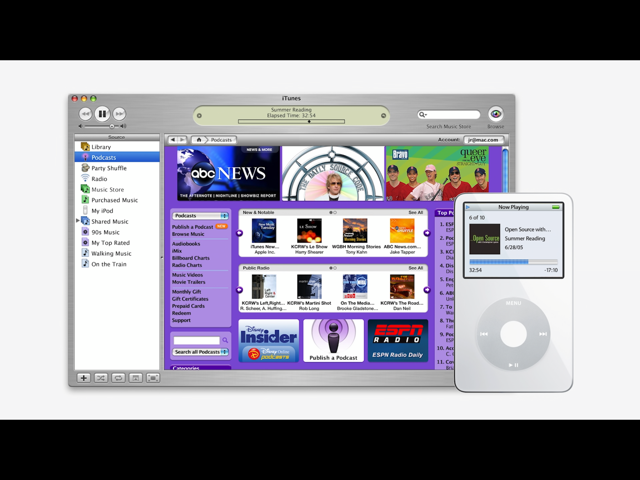The image size is (640, 480).
Task: Pause playback with the pause button
Action: point(102,113)
